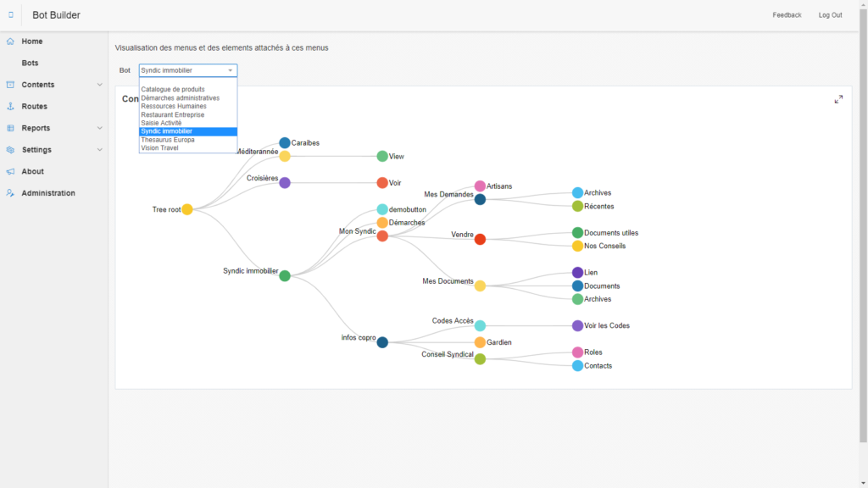Click the Bot Builder logo icon
Image resolution: width=868 pixels, height=488 pixels.
click(x=10, y=15)
